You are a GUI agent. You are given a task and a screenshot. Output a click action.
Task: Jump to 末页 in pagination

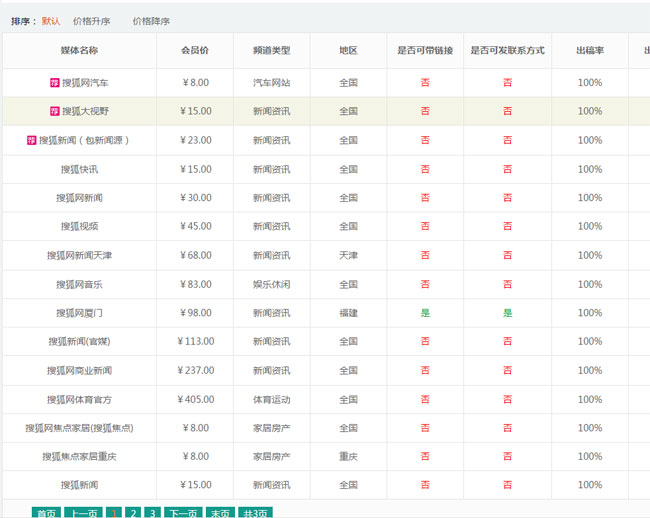(221, 513)
